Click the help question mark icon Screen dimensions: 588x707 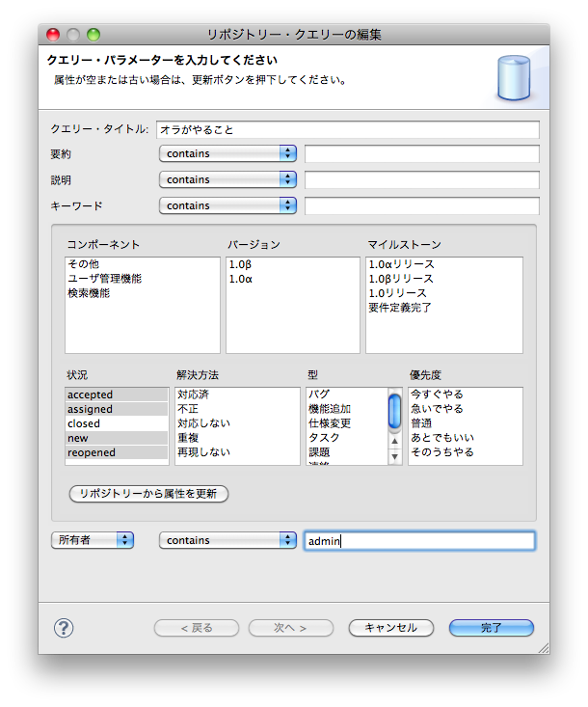tap(64, 628)
